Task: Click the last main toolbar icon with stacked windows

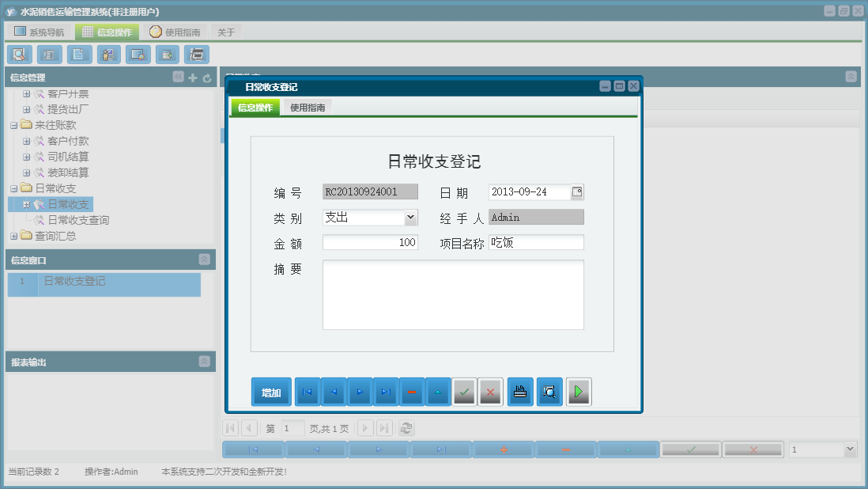Action: (197, 55)
